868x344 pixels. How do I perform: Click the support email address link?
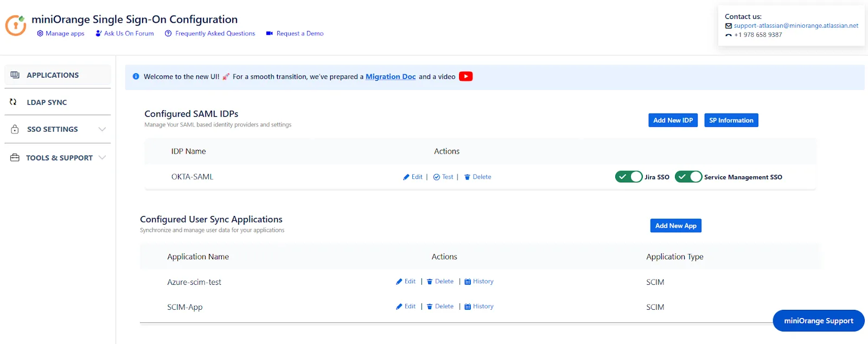click(x=796, y=26)
